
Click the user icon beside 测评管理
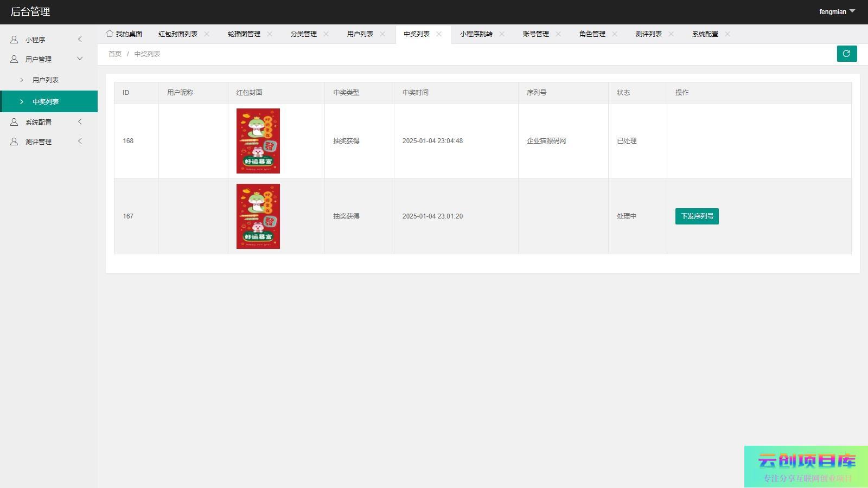click(14, 142)
